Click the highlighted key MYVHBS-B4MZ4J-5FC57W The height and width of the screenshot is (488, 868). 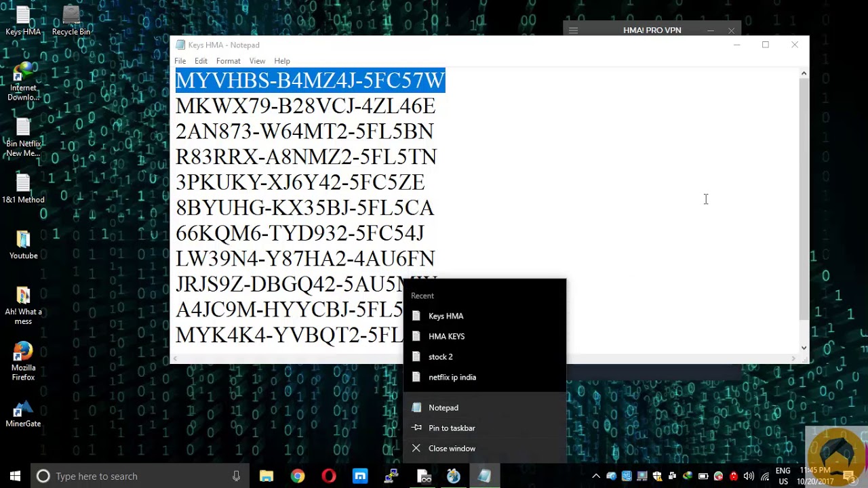(310, 80)
